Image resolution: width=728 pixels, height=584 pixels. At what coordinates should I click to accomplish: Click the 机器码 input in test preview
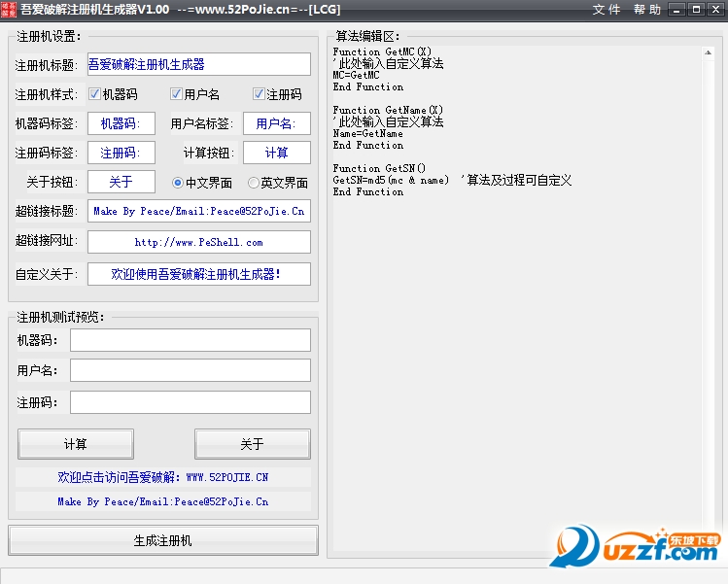click(x=190, y=340)
